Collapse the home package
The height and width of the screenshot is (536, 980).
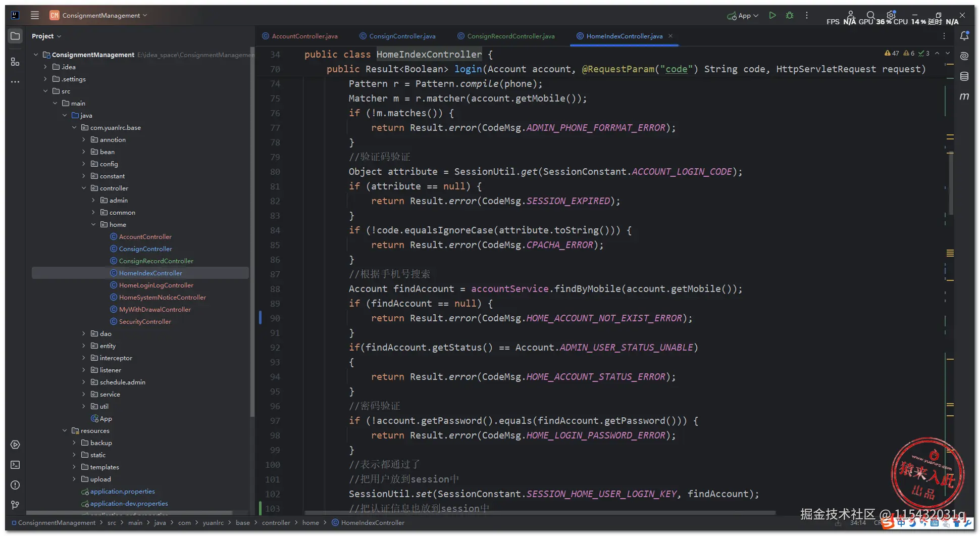(x=93, y=224)
